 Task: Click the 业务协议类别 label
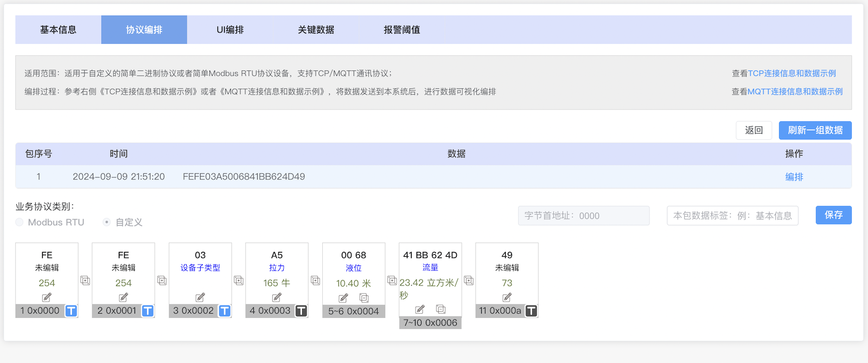pyautogui.click(x=44, y=206)
